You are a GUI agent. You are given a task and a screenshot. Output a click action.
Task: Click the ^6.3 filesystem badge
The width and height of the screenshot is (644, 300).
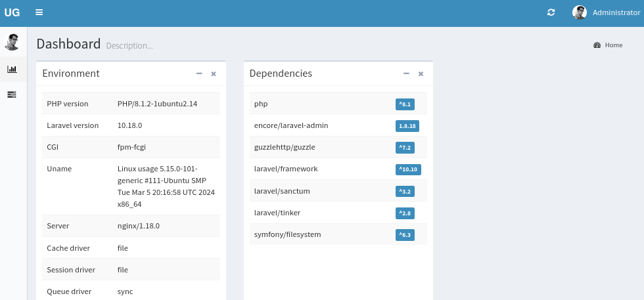coord(405,235)
